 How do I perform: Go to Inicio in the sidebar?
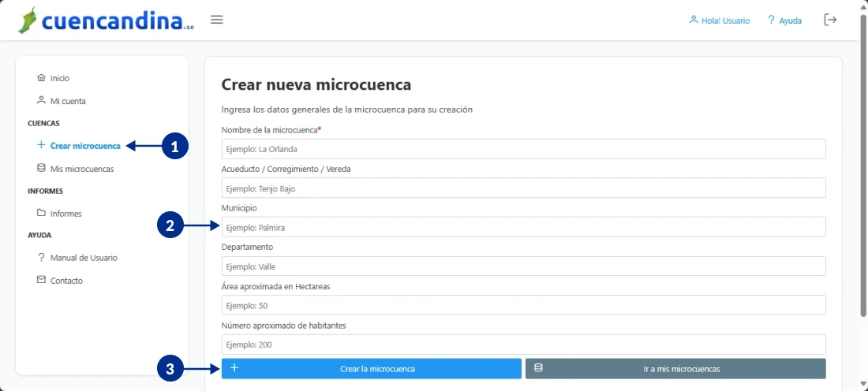click(x=59, y=78)
